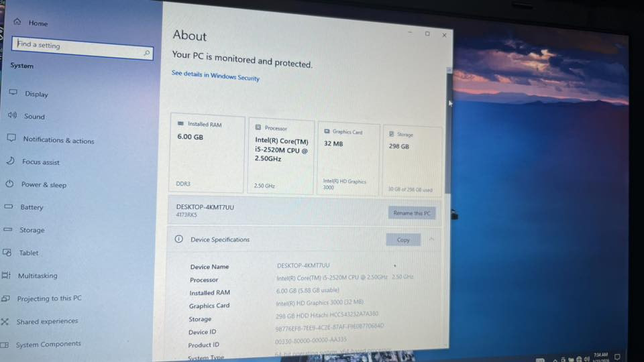Collapse the Device Specifications section
The height and width of the screenshot is (362, 644).
click(x=431, y=239)
